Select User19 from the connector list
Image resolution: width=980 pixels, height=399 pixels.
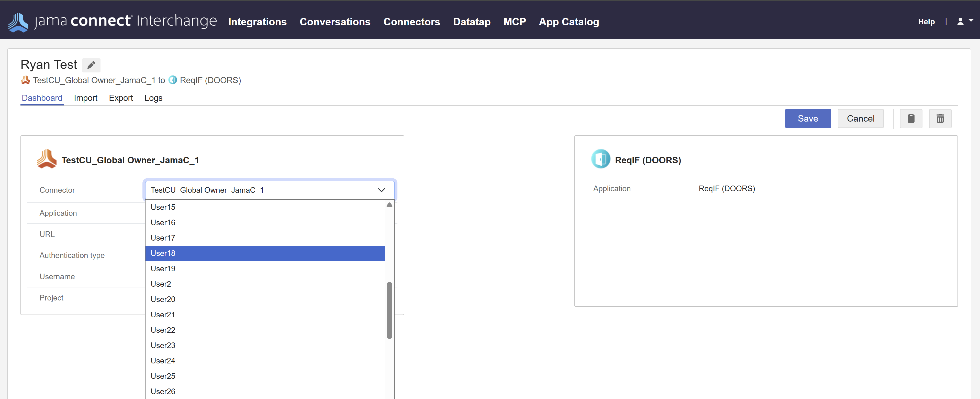tap(265, 268)
